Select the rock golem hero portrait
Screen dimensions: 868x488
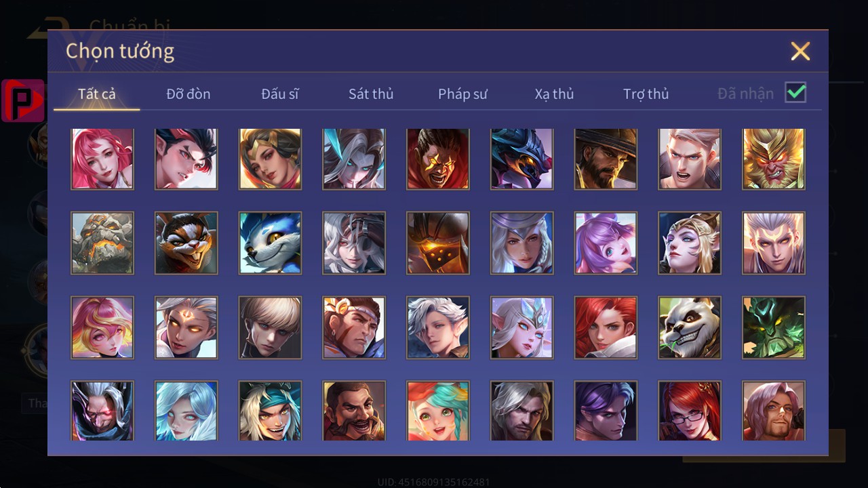[102, 243]
